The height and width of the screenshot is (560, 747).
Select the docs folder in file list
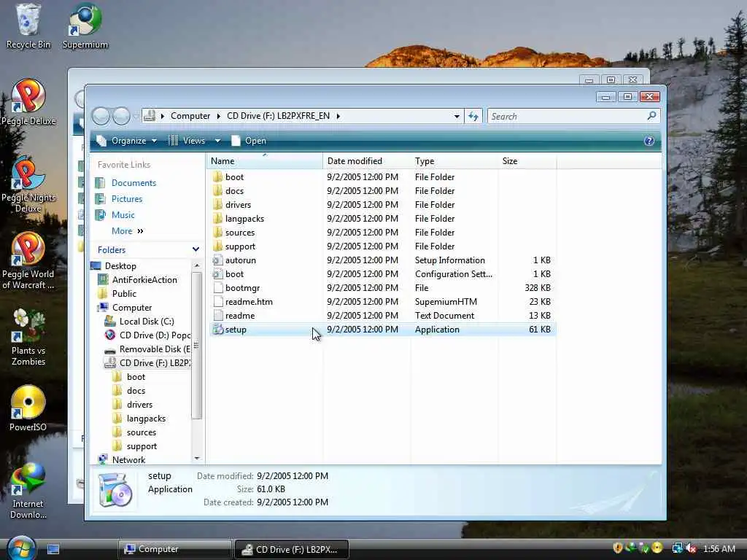point(382,190)
